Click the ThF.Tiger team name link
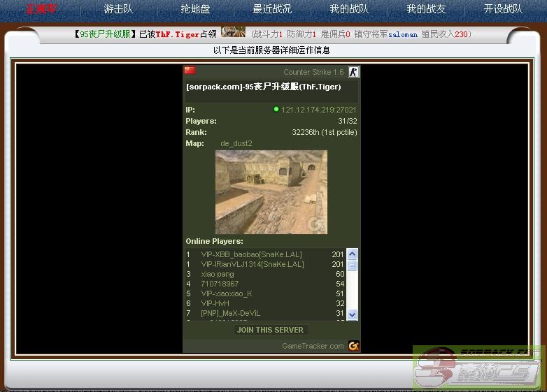The image size is (547, 392). 177,34
